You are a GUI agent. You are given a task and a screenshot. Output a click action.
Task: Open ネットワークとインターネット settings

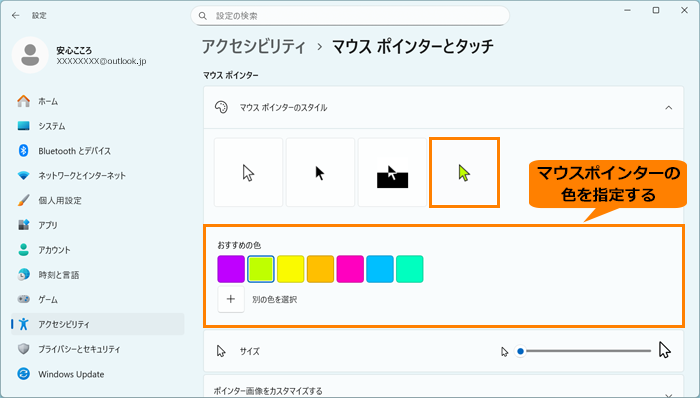(98, 175)
